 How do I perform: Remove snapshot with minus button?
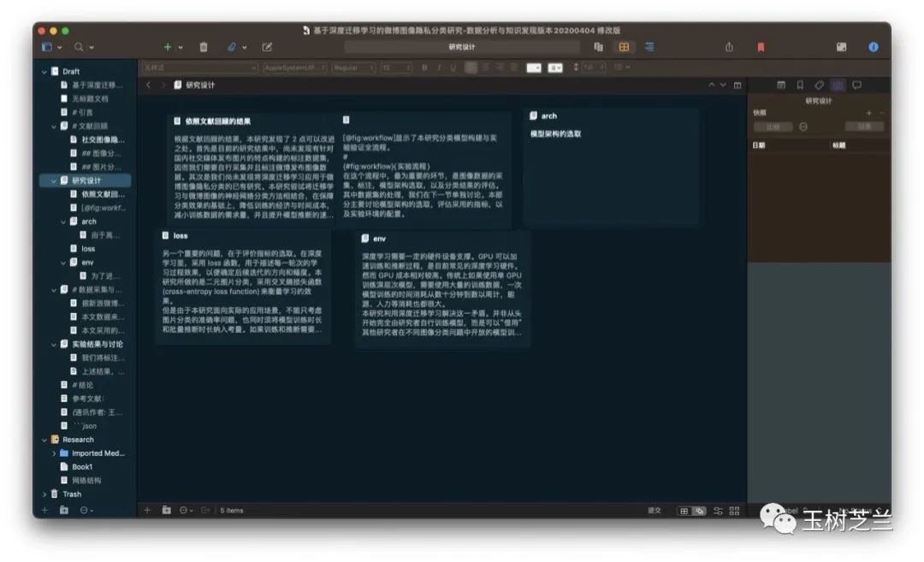point(881,113)
